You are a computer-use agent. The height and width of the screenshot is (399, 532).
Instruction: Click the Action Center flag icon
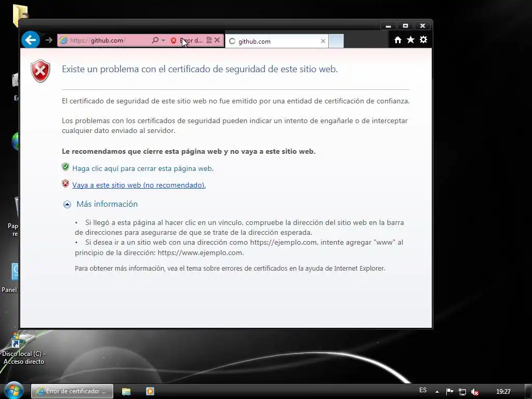[x=449, y=392]
